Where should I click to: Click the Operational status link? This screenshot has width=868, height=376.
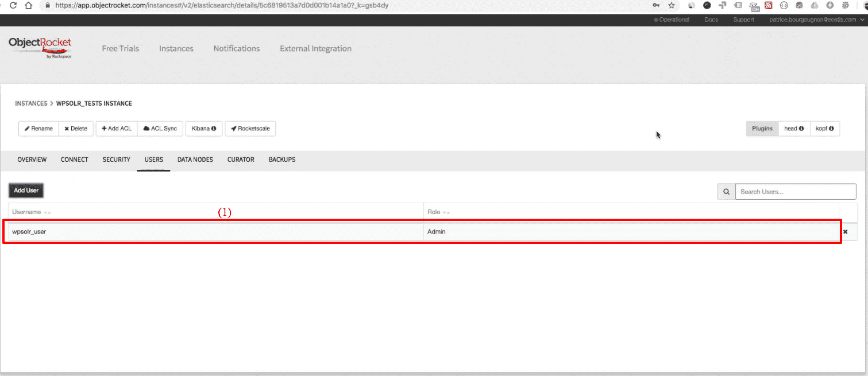point(672,20)
